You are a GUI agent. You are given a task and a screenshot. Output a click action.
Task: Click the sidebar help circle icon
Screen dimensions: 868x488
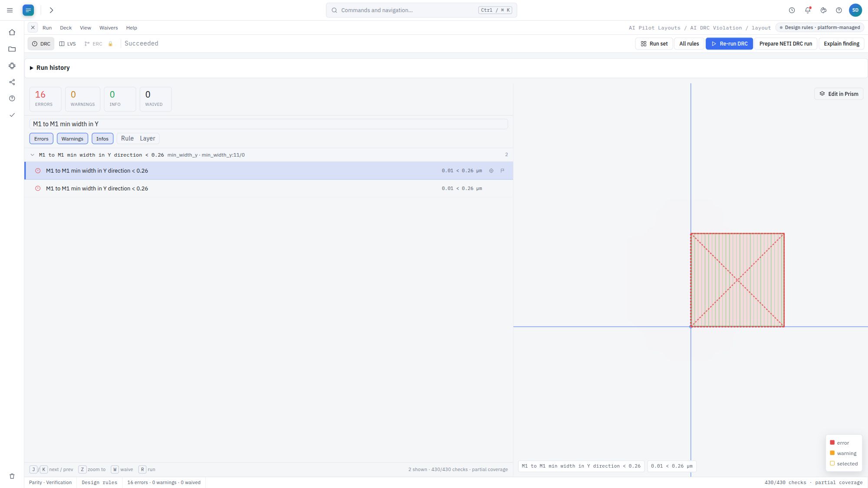pyautogui.click(x=12, y=98)
